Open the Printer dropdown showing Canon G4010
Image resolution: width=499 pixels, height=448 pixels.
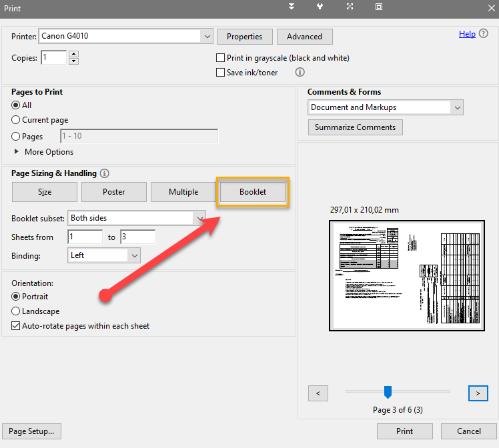[x=125, y=36]
